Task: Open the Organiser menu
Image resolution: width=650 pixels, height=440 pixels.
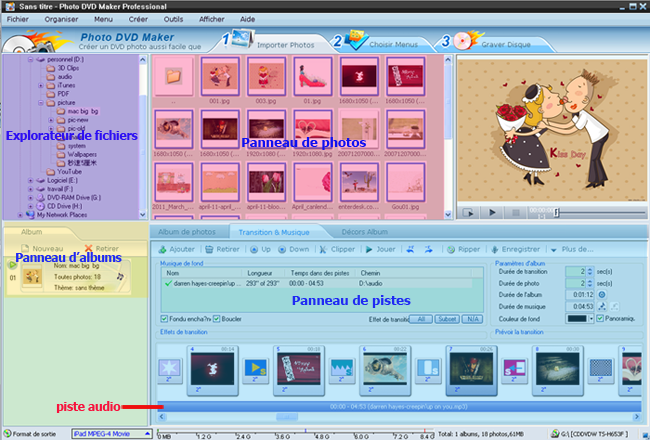Action: (61, 19)
